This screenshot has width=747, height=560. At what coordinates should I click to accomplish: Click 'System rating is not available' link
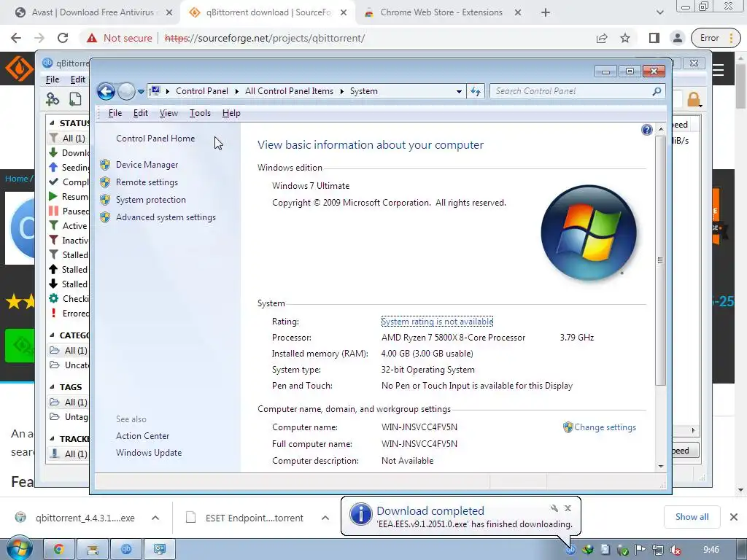tap(438, 322)
